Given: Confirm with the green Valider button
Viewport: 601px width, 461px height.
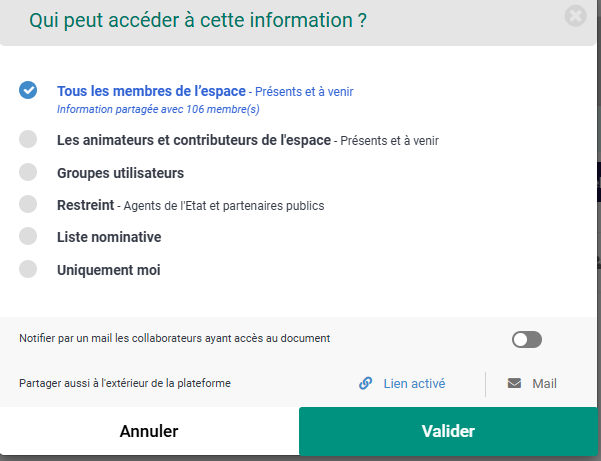Looking at the screenshot, I should [448, 432].
